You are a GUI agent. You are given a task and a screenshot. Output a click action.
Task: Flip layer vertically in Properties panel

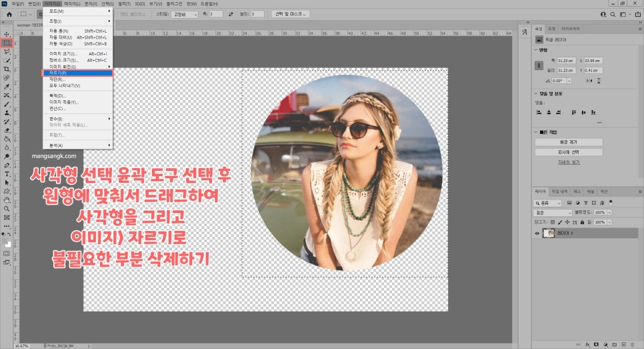599,81
